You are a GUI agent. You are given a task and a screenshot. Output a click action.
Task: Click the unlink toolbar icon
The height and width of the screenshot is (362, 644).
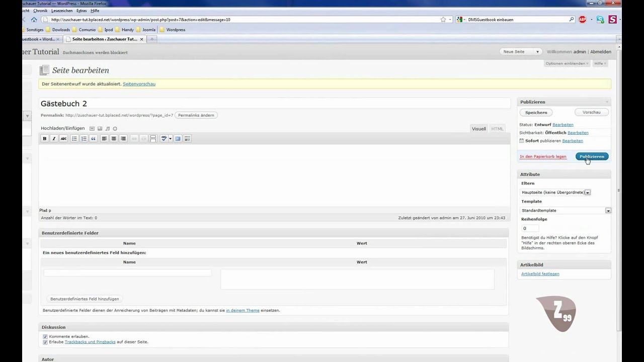pos(143,139)
